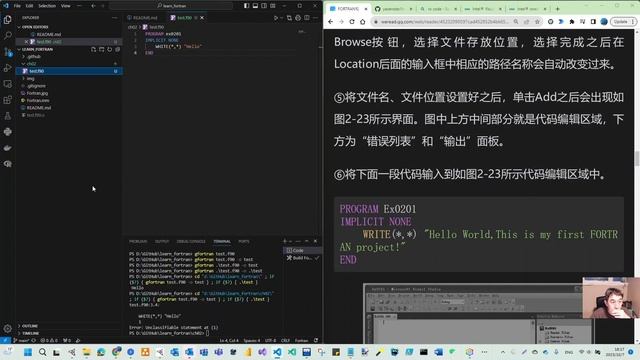Click CRLF end-of-line indicator
Image resolution: width=640 pixels, height=360 pixels.
click(x=285, y=340)
